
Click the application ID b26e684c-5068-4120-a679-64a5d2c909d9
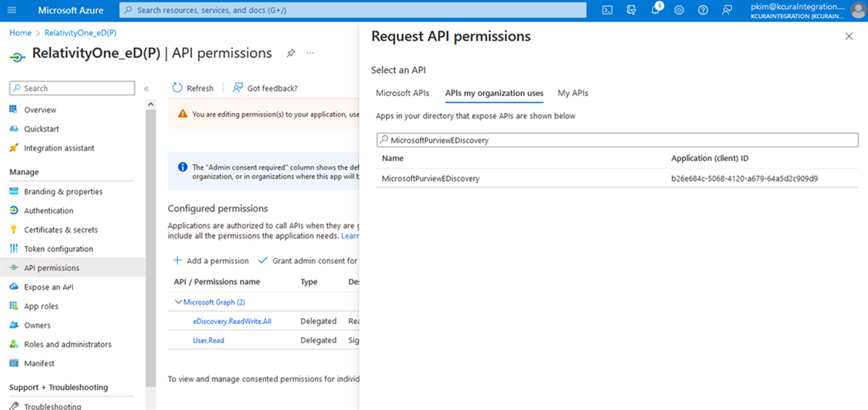tap(744, 178)
